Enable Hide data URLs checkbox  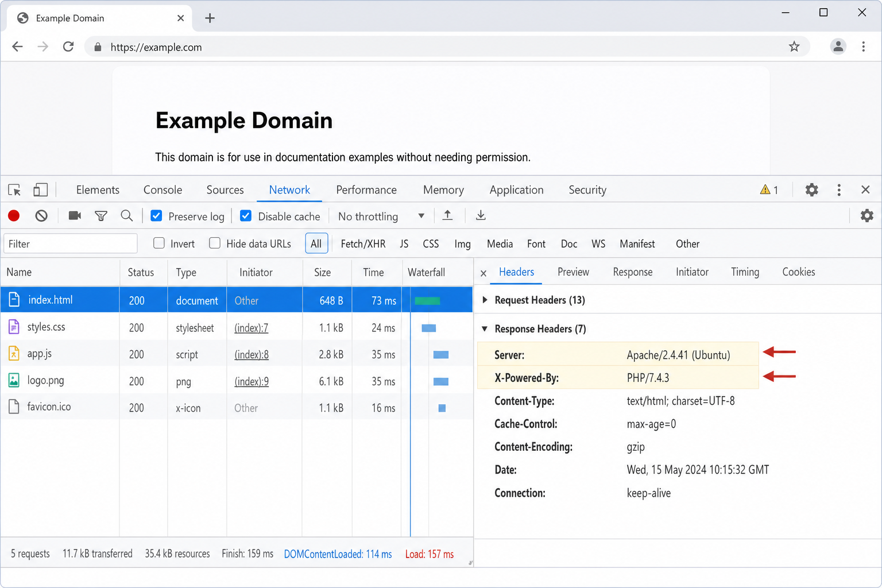coord(215,243)
